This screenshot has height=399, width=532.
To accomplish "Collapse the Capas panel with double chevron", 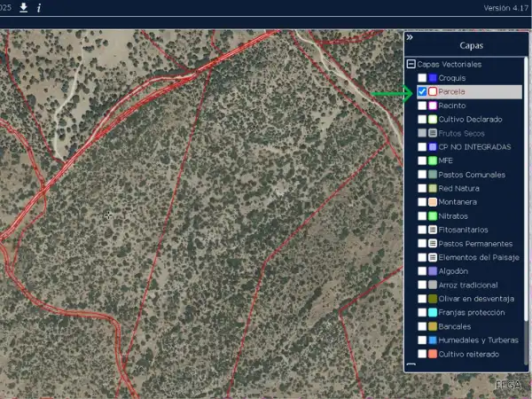I will click(410, 38).
